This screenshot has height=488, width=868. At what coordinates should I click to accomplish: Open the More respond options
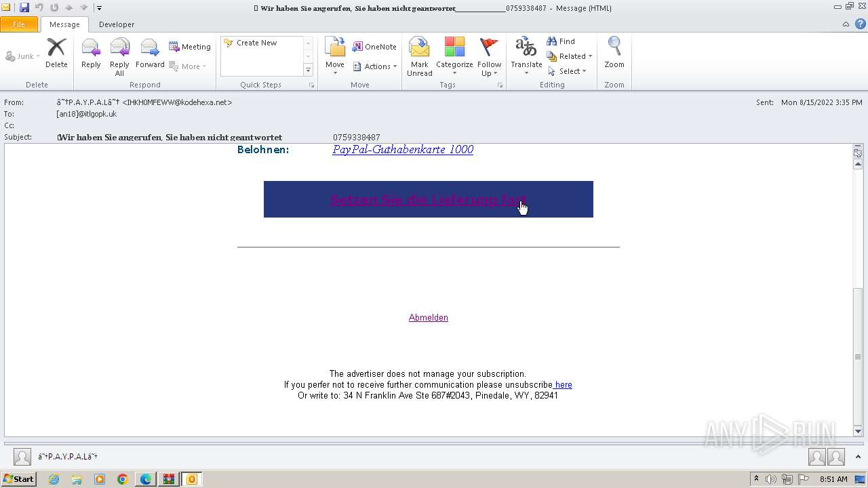coord(187,66)
